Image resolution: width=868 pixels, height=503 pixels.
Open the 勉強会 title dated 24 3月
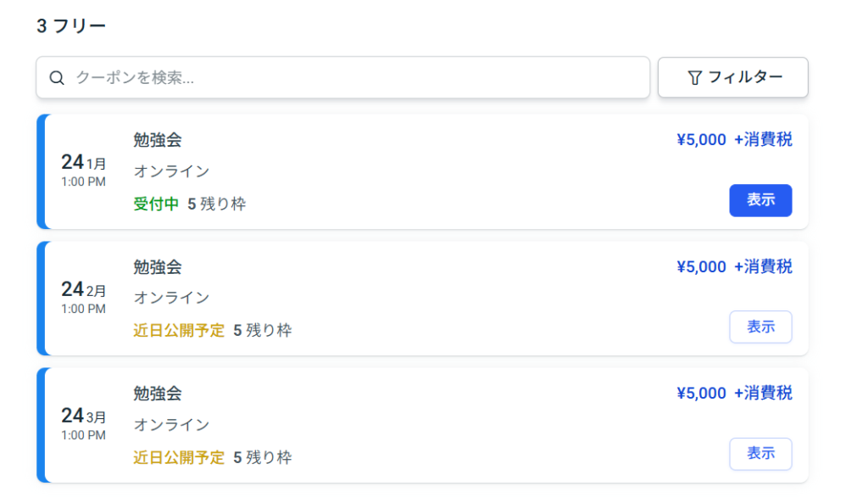(x=158, y=394)
